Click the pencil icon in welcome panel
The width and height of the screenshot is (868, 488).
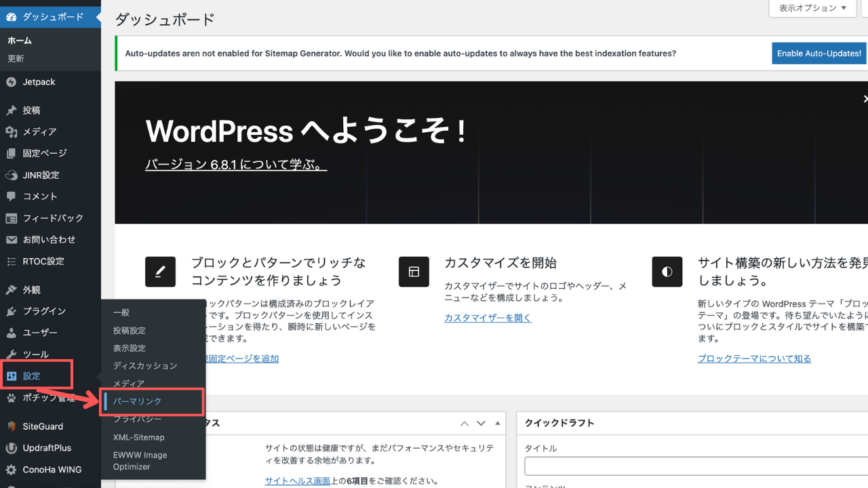coord(161,272)
